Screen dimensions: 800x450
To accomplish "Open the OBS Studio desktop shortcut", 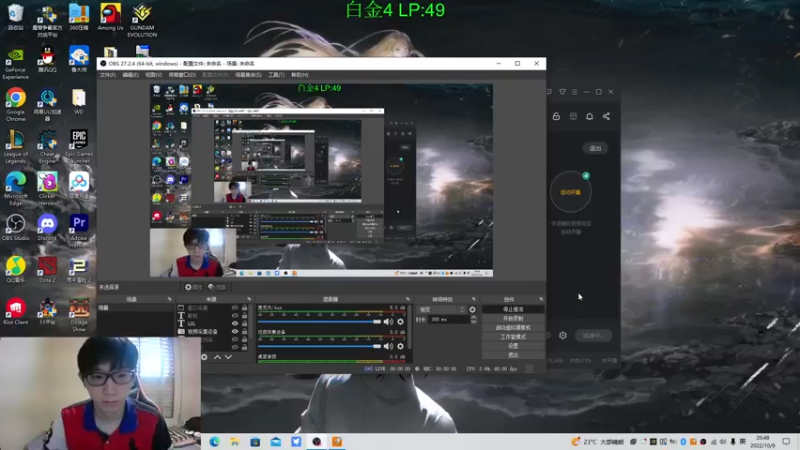I will click(x=15, y=227).
